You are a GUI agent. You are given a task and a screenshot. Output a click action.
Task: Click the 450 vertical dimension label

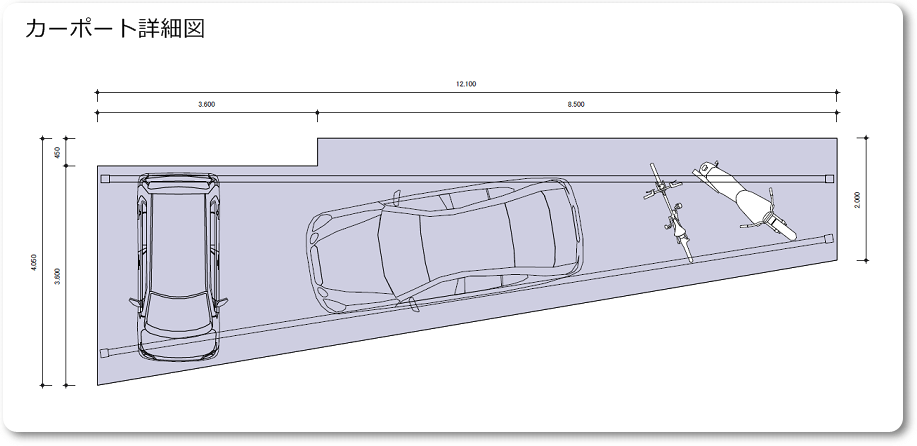58,152
